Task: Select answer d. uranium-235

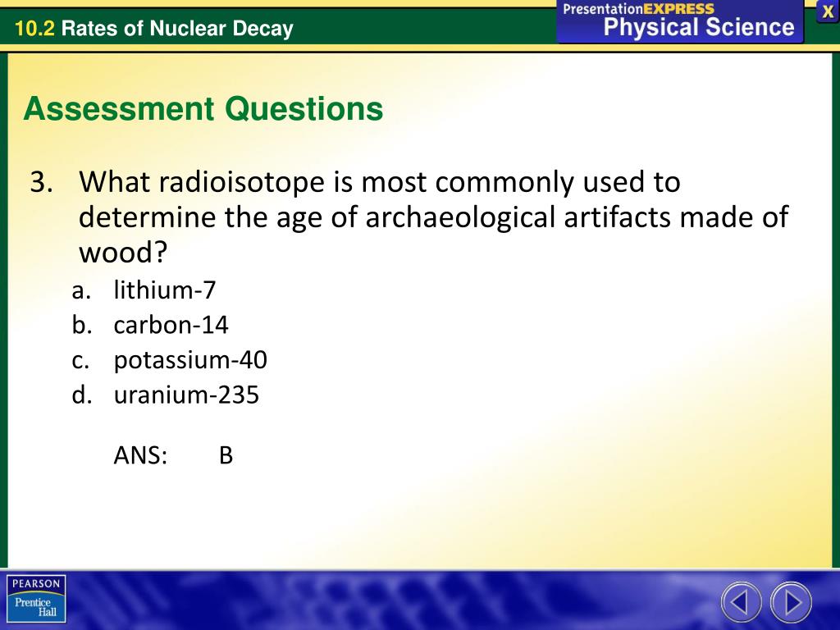Action: click(166, 395)
